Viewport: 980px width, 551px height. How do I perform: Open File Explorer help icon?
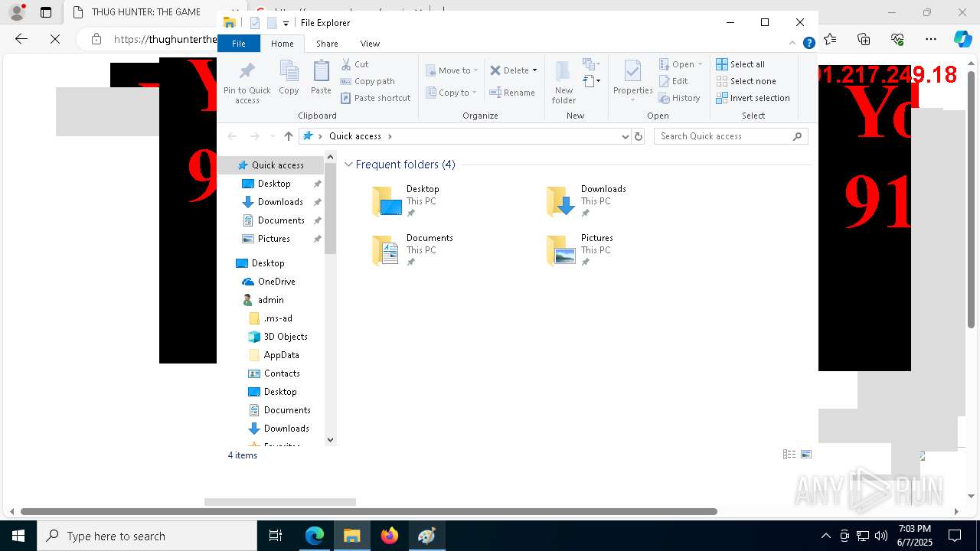[x=808, y=44]
